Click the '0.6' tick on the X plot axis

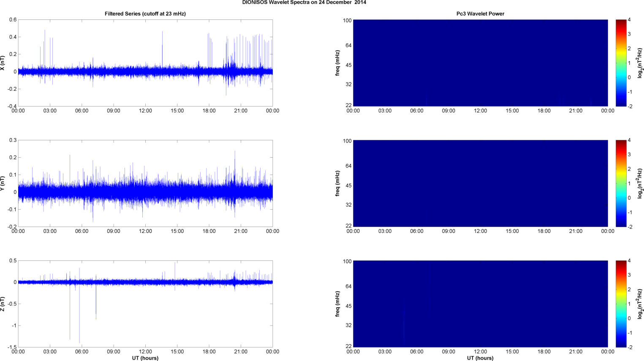pyautogui.click(x=13, y=20)
